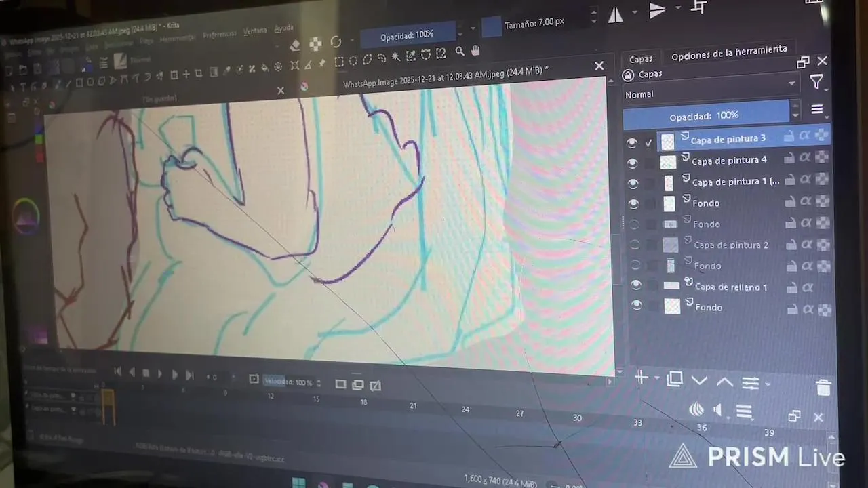Set Tamaño brush size slider
The width and height of the screenshot is (868, 488).
pos(535,23)
